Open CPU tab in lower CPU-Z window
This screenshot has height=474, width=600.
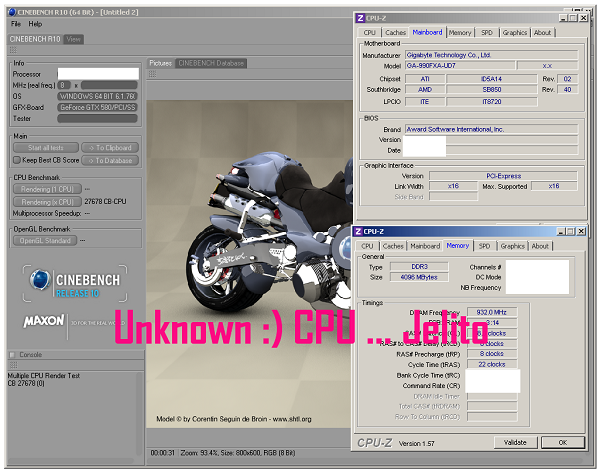[367, 246]
